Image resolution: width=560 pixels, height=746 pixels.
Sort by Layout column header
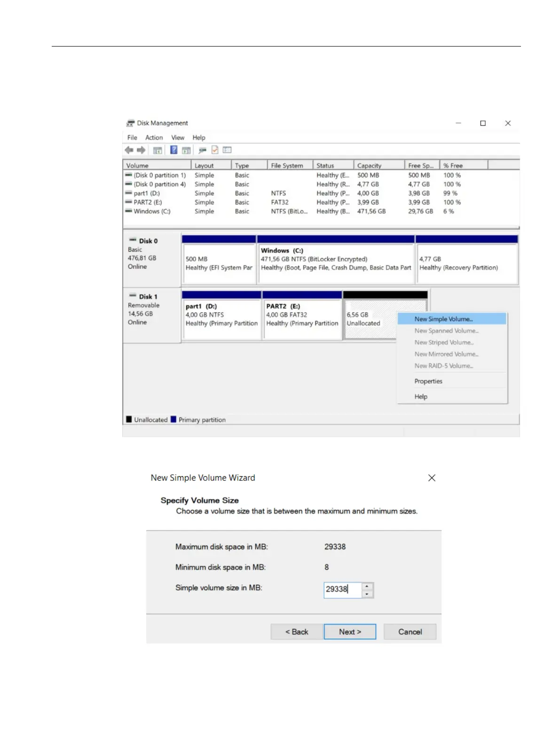point(211,165)
